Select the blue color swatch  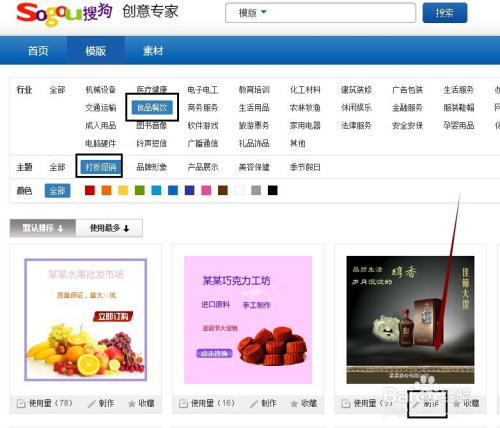pyautogui.click(x=173, y=190)
